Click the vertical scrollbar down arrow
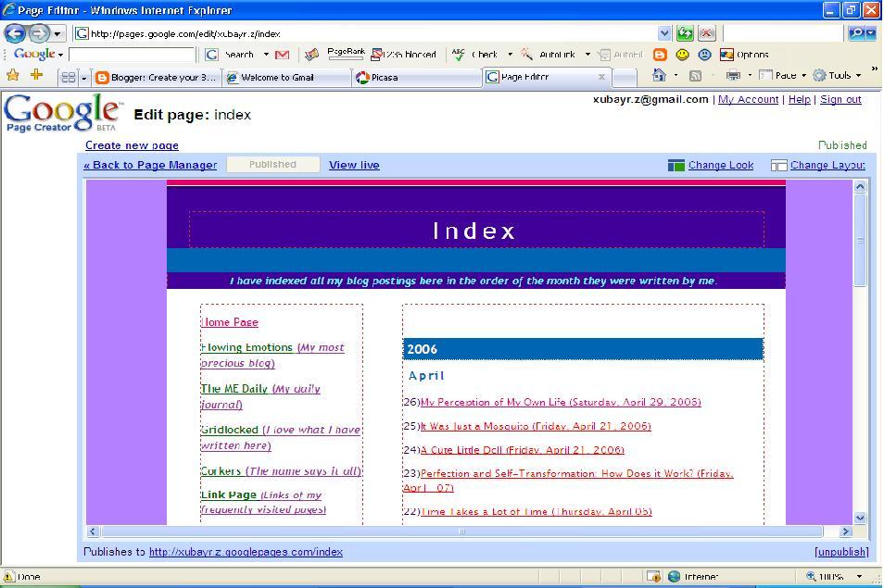Image resolution: width=884 pixels, height=588 pixels. (x=859, y=518)
